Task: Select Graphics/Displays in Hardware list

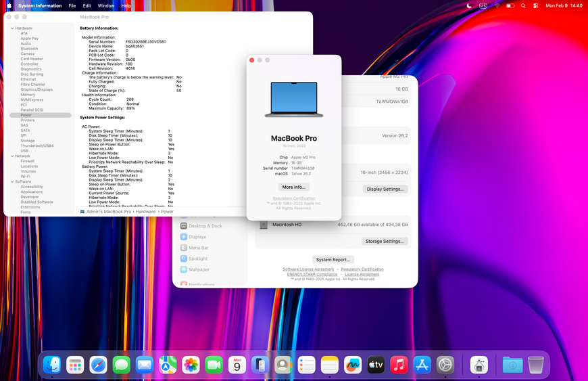Action: click(x=36, y=89)
